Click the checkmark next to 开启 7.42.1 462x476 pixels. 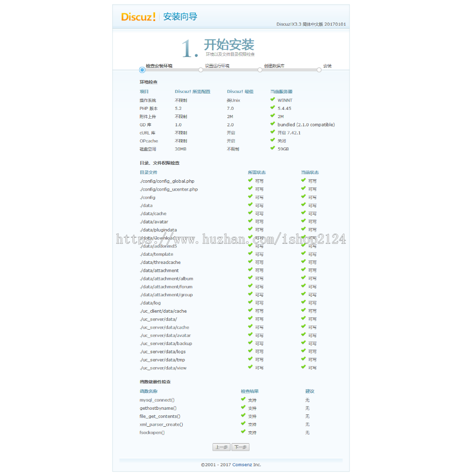[273, 132]
